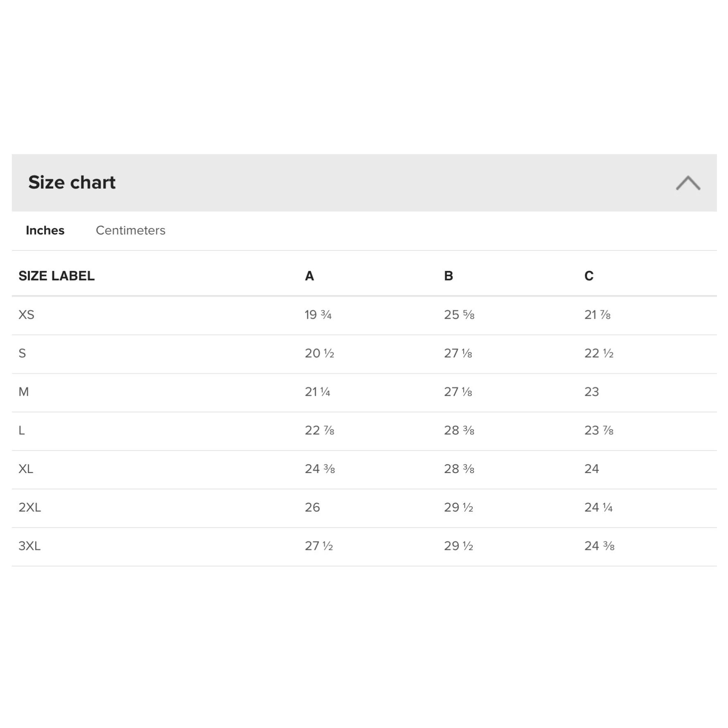Viewport: 728px width, 728px height.
Task: Click the 26 value in 2XL row
Action: 312,507
